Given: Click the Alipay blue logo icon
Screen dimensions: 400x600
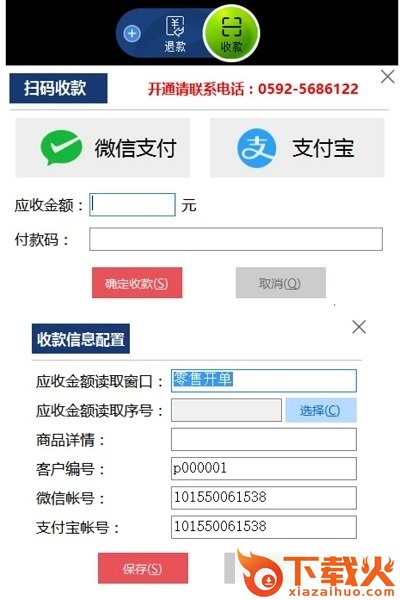Looking at the screenshot, I should point(256,148).
